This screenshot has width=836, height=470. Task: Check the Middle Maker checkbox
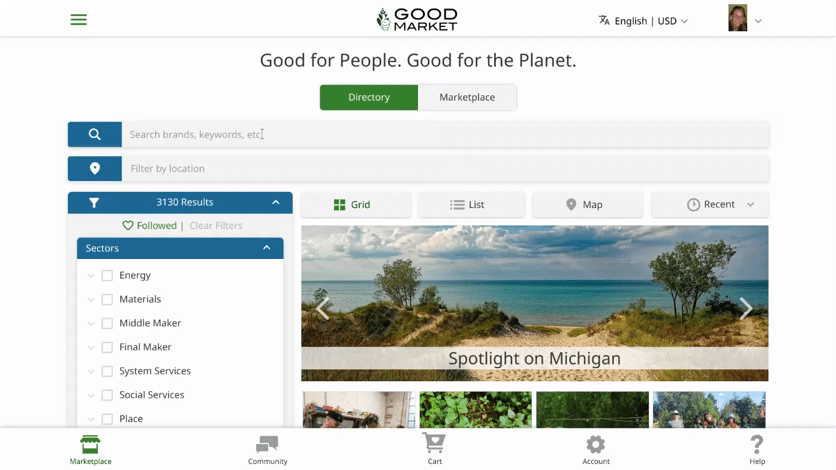coord(107,323)
